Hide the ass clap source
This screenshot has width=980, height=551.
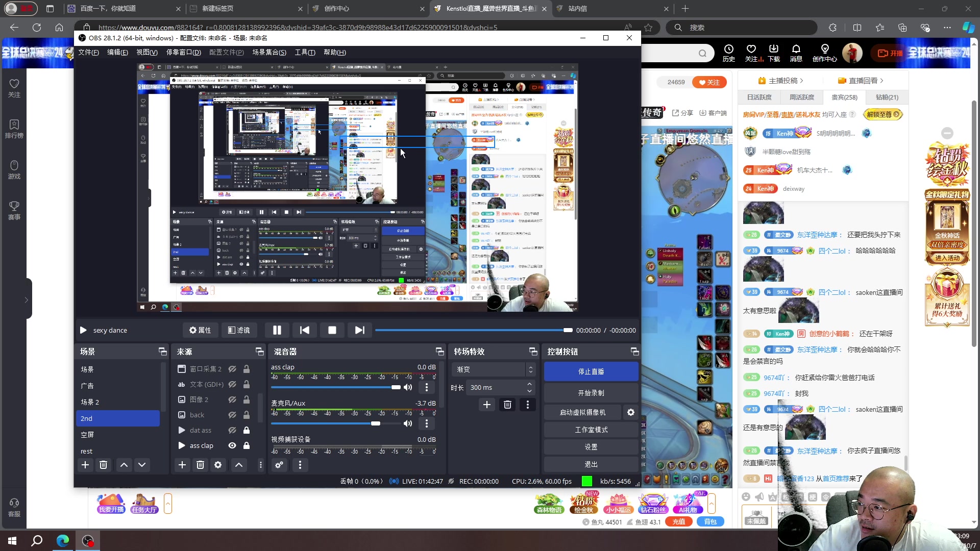click(232, 445)
